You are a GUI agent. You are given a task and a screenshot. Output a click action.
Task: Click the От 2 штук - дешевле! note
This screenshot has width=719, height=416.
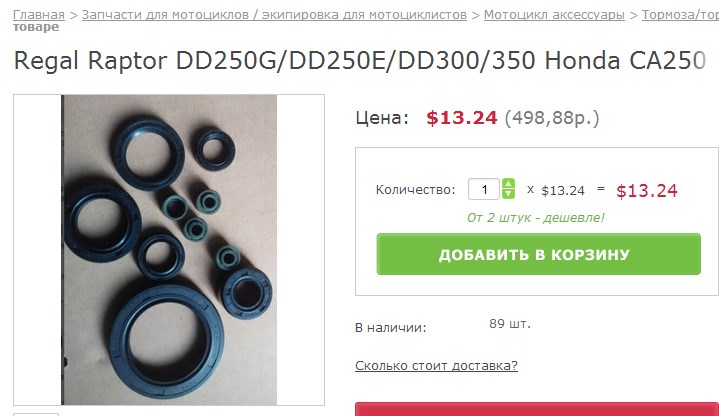click(536, 217)
